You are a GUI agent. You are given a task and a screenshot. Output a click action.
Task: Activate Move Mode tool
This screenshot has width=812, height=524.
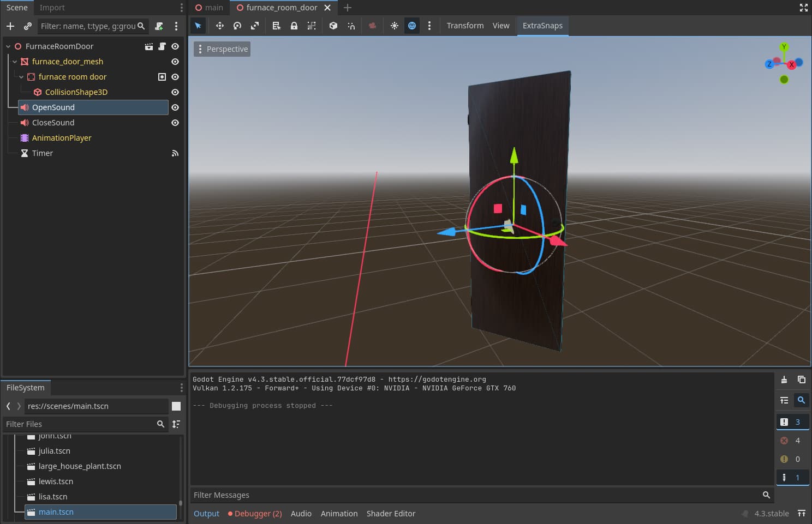[x=220, y=26]
